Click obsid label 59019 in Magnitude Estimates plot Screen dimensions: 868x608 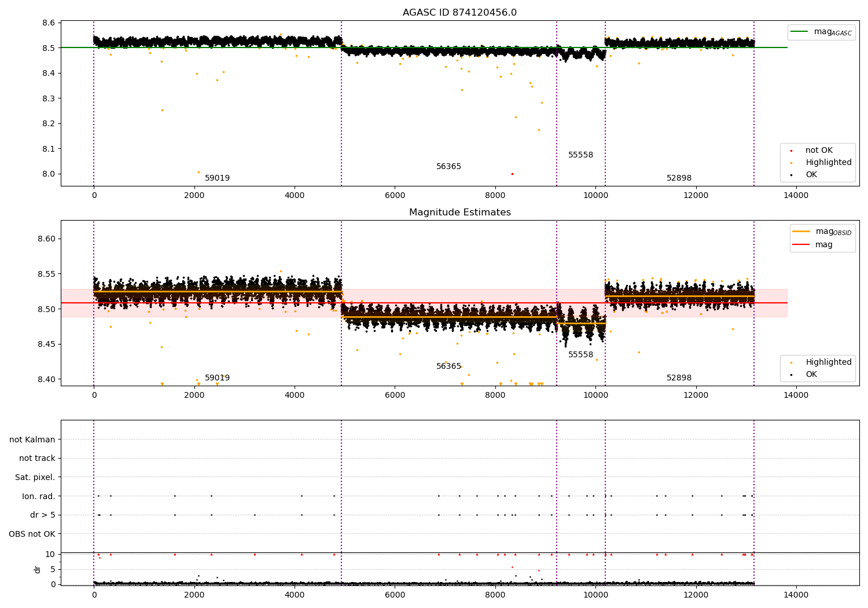(217, 378)
